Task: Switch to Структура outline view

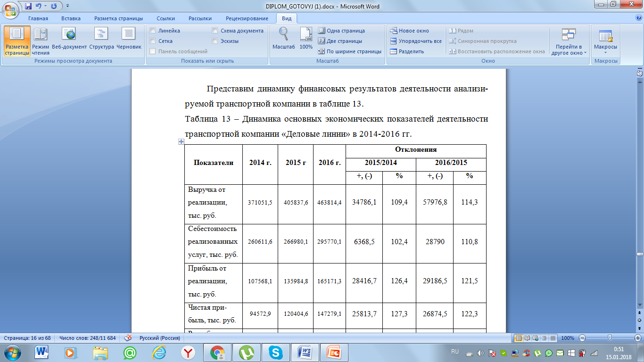Action: click(x=101, y=38)
